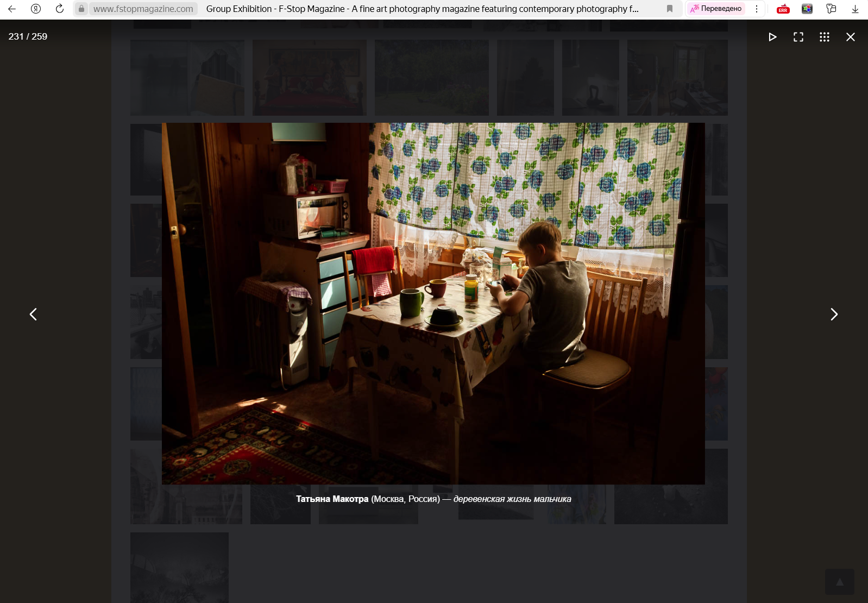Go back to the previous browser page
This screenshot has height=603, width=868.
[12, 9]
